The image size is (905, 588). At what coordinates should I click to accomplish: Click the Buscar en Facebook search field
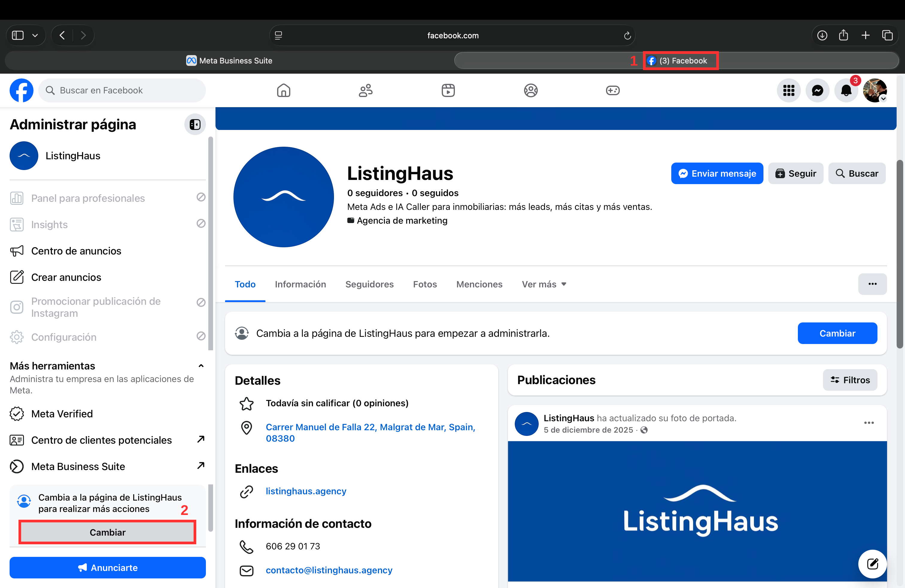point(122,90)
